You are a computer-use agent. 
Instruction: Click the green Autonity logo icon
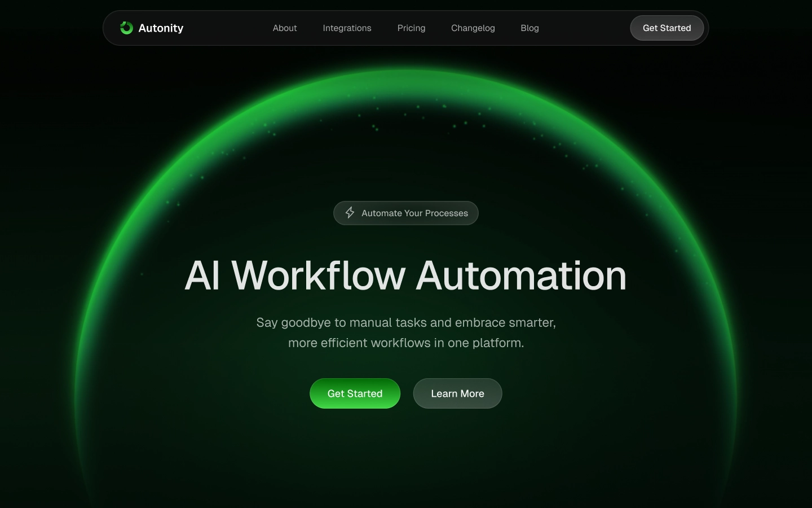tap(126, 28)
